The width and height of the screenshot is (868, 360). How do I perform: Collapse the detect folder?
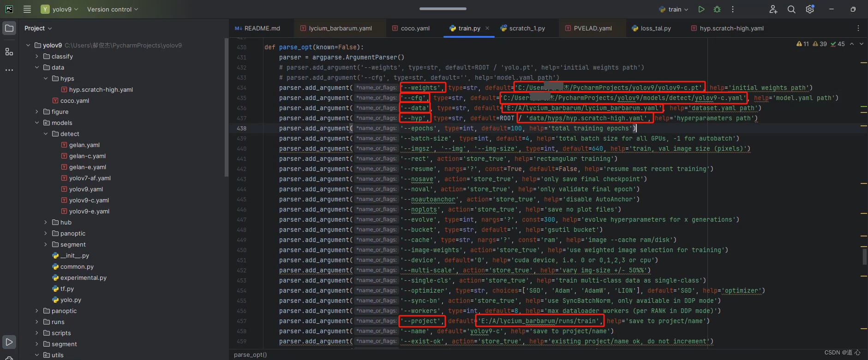46,134
